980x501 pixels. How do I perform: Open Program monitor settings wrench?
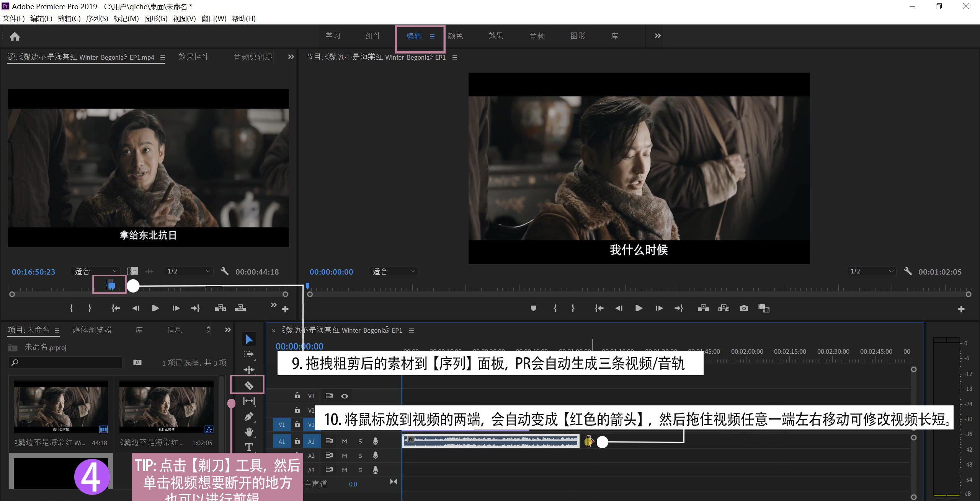[908, 272]
